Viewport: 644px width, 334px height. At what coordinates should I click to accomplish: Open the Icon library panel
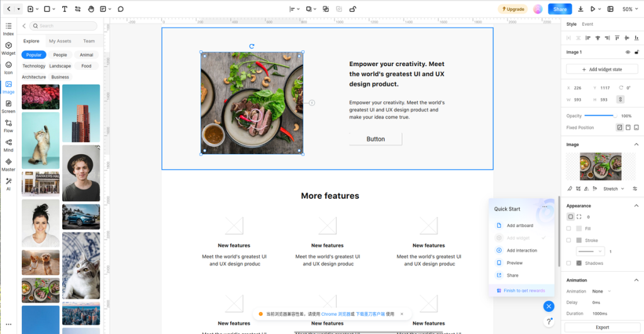[8, 68]
